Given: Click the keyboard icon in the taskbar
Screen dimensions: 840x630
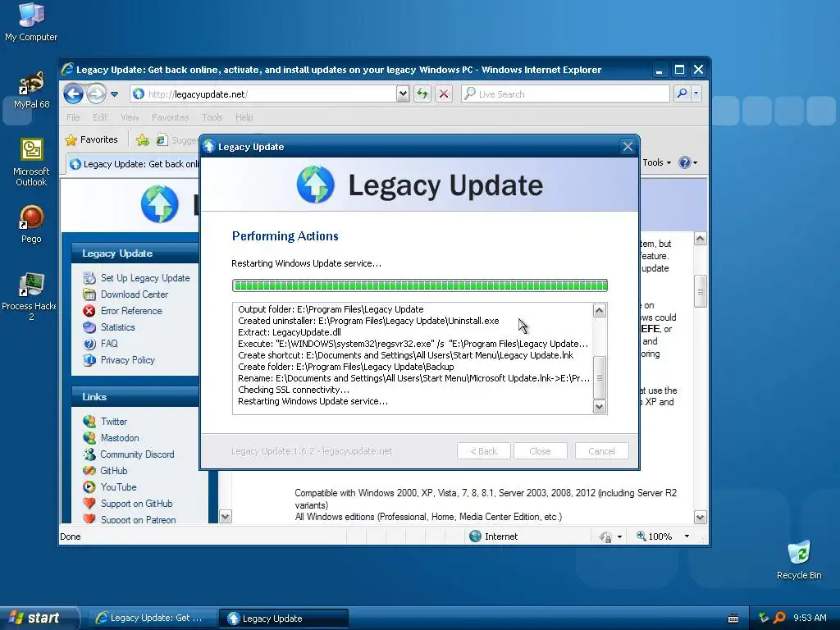Looking at the screenshot, I should (734, 619).
